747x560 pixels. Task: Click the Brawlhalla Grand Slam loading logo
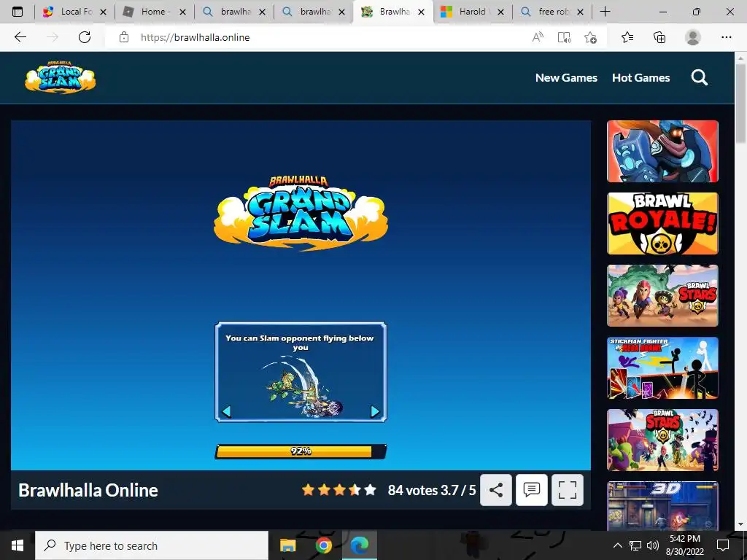pos(301,213)
